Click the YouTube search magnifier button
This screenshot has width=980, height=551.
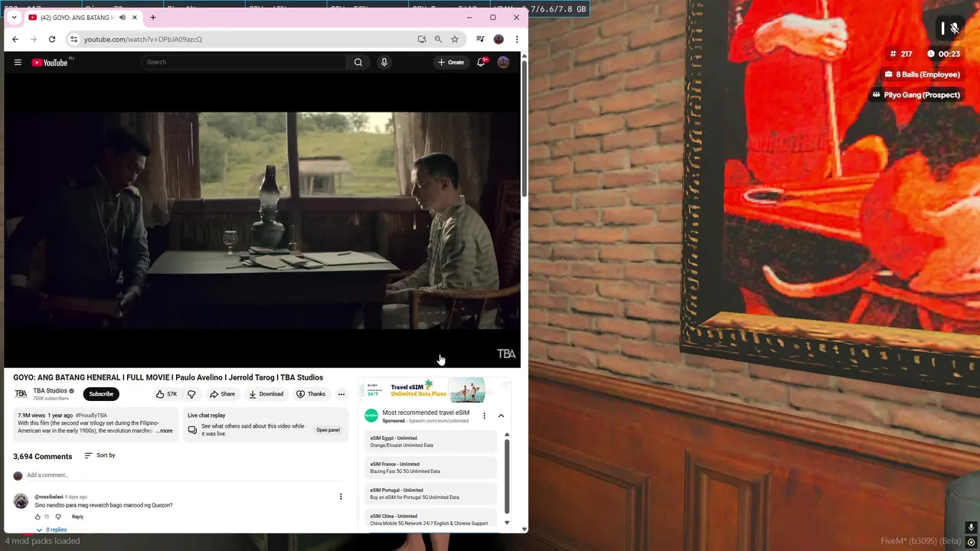358,62
